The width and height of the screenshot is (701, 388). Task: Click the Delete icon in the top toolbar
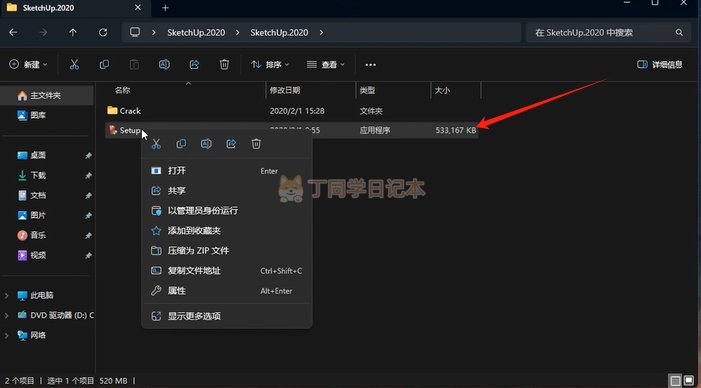pos(224,65)
